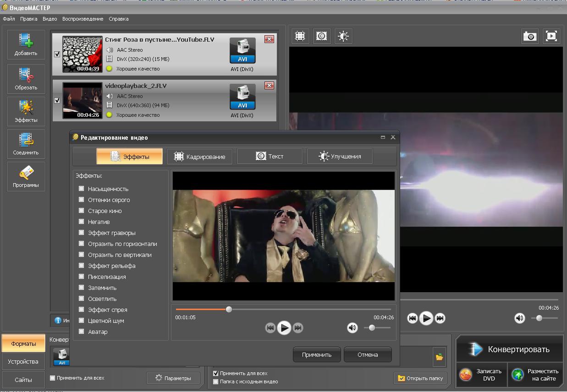This screenshot has width=567, height=392.
Task: Enable Эффект рельефа
Action: [82, 266]
